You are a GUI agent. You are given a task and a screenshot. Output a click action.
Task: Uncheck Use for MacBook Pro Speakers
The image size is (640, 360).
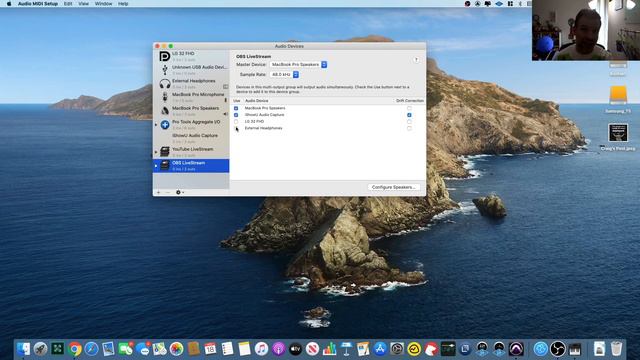[x=236, y=108]
